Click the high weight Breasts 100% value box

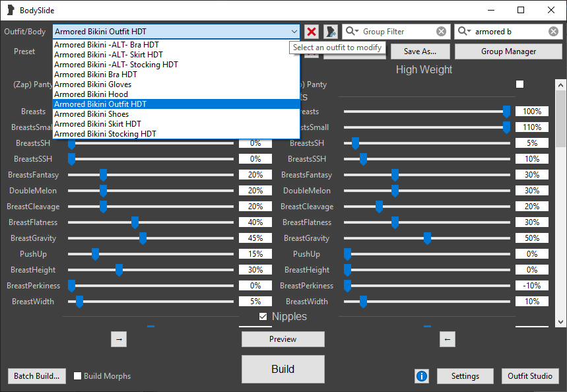[x=532, y=112]
